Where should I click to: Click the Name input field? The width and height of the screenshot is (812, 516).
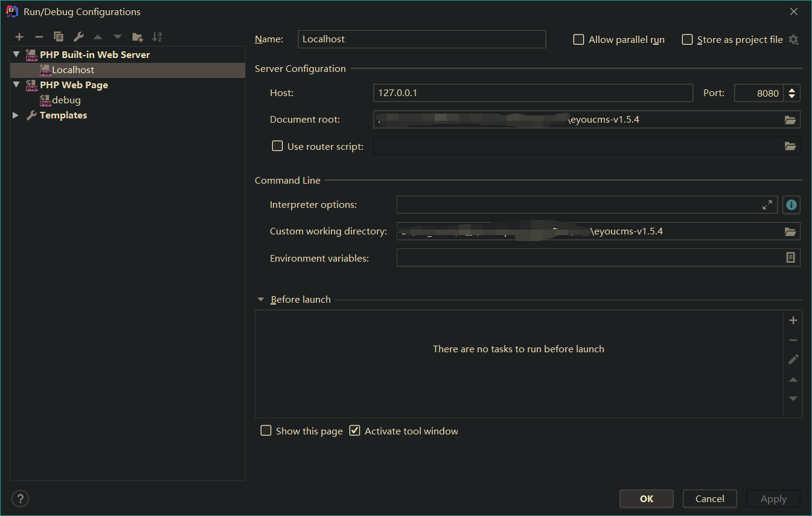422,39
